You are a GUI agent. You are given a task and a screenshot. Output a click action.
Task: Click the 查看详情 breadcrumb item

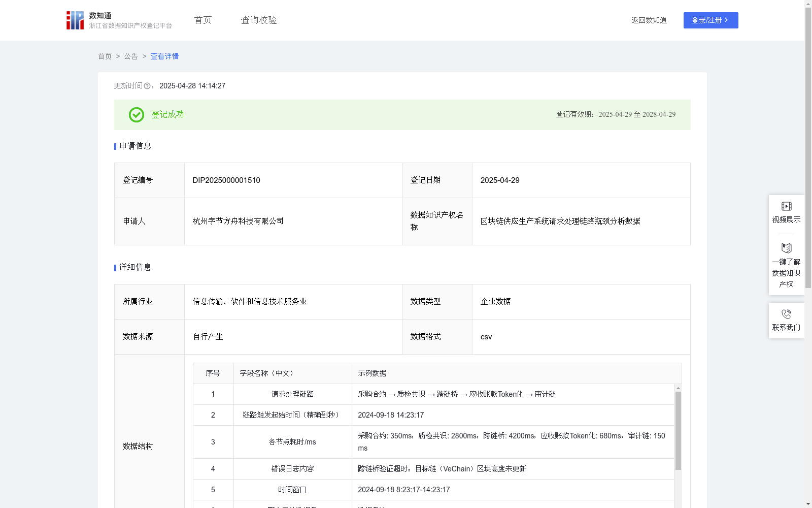pyautogui.click(x=164, y=56)
